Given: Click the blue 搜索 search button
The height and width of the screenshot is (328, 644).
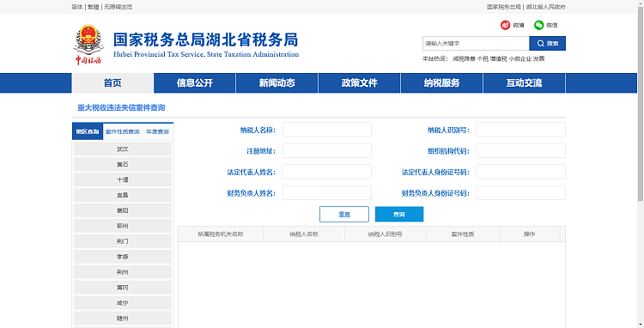Looking at the screenshot, I should pyautogui.click(x=547, y=43).
